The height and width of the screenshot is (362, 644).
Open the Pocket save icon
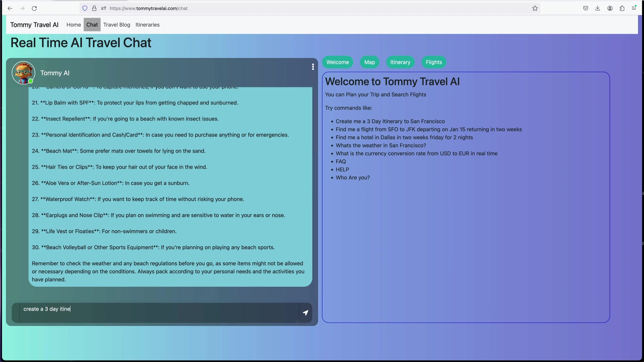[586, 8]
